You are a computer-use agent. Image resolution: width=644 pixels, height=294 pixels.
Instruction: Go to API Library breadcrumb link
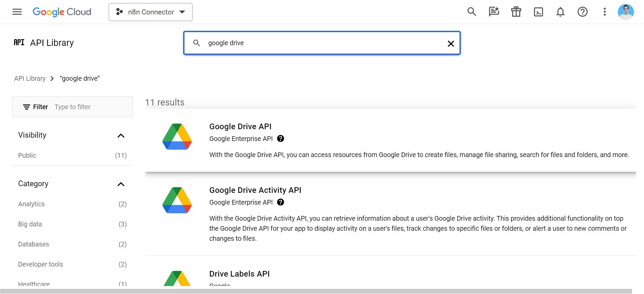[x=30, y=78]
